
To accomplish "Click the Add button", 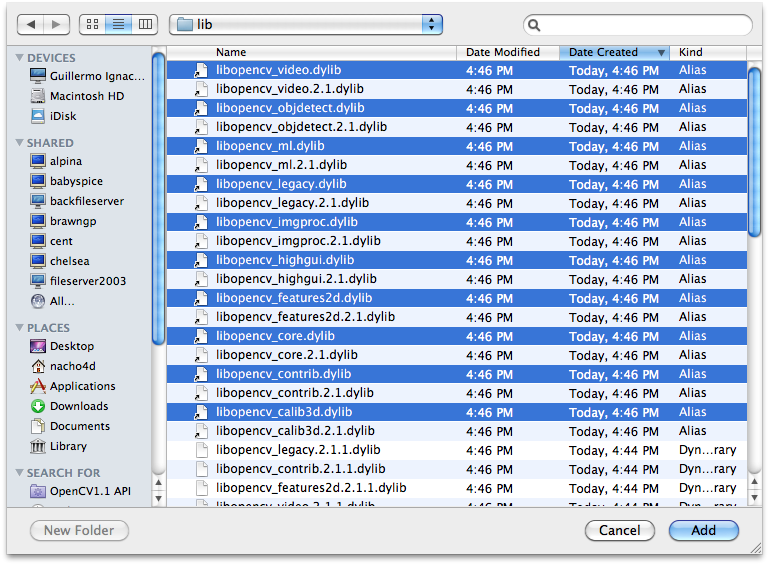I will [704, 531].
